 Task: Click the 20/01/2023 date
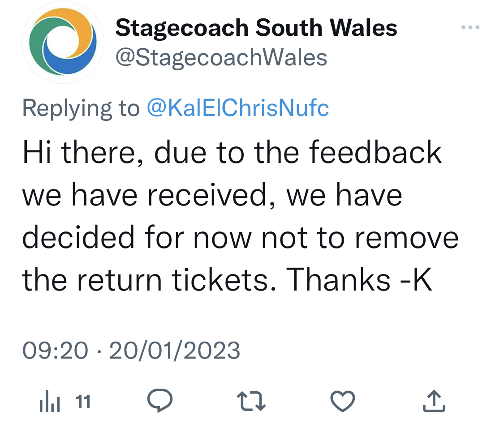(x=175, y=350)
